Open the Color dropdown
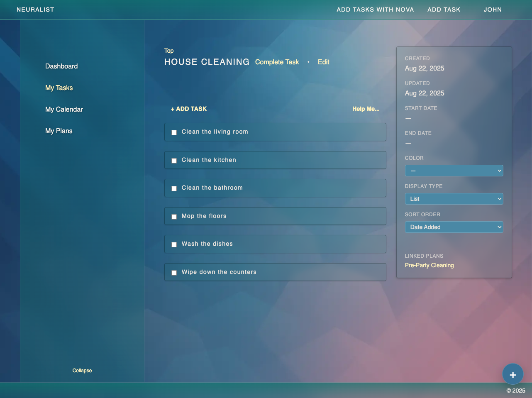Screen dimensions: 532x398 (x=454, y=170)
